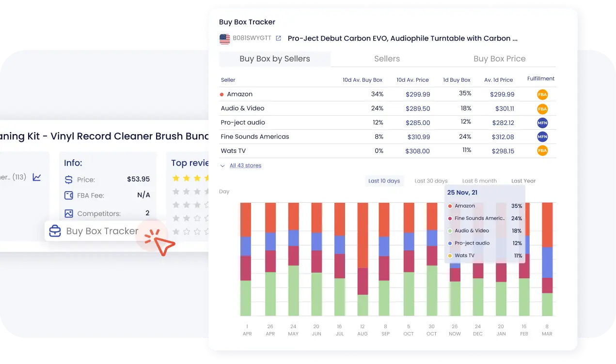
Task: Click the 12 AUG bar in chart
Action: pyautogui.click(x=363, y=259)
